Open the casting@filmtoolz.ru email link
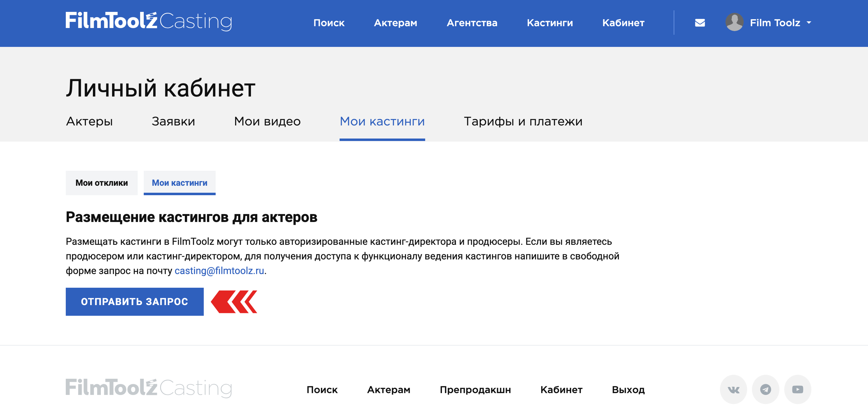The height and width of the screenshot is (408, 868). tap(219, 271)
